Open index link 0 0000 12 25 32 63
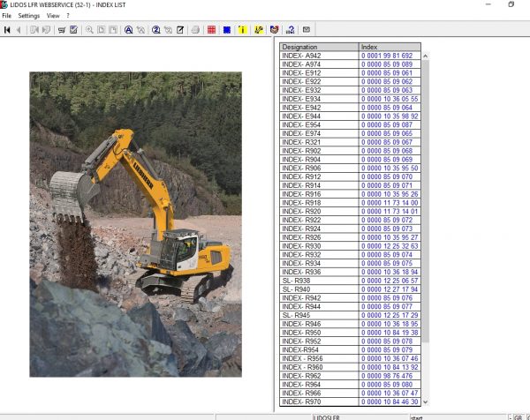The height and width of the screenshot is (420, 530). [x=390, y=246]
